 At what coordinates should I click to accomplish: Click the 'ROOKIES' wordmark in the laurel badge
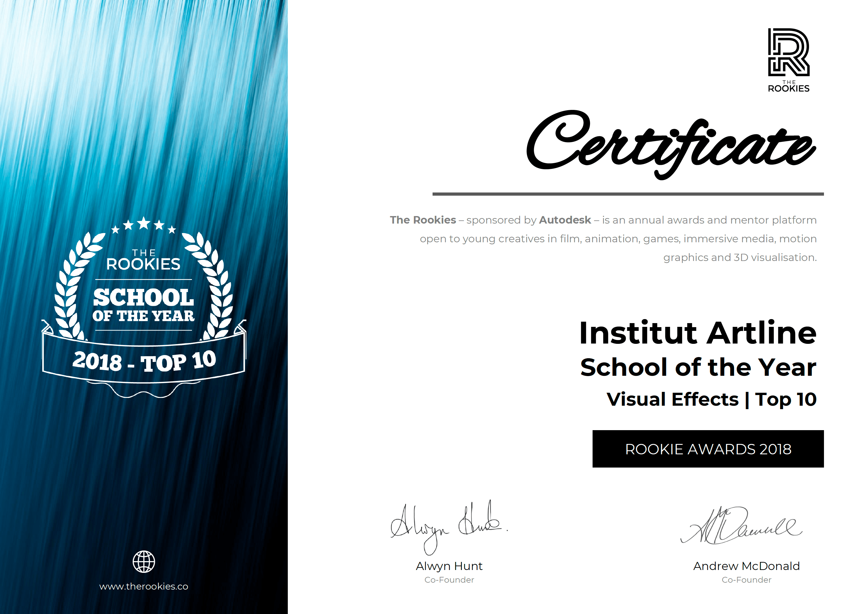[143, 264]
